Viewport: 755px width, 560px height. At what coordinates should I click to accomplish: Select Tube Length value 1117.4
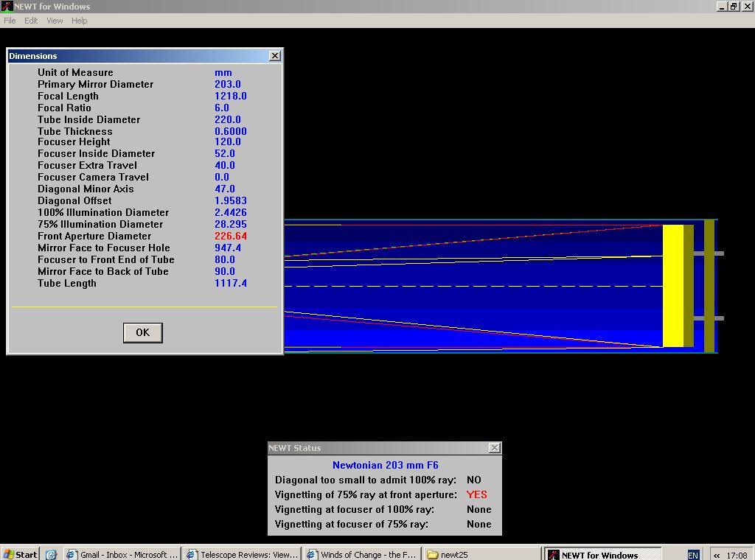[231, 283]
